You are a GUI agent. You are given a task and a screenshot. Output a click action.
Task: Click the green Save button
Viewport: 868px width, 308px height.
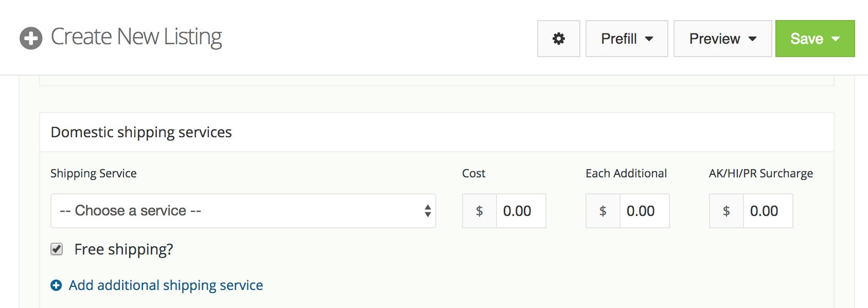(815, 39)
